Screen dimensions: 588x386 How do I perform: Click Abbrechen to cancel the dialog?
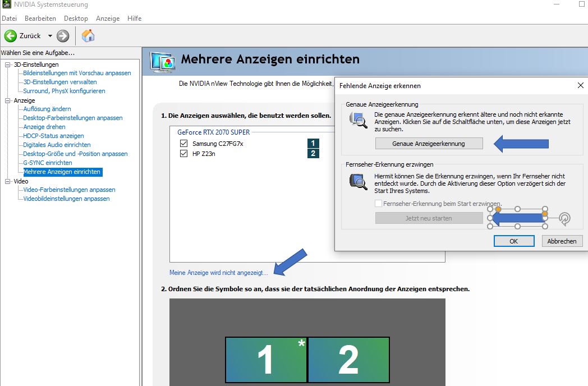tap(562, 241)
